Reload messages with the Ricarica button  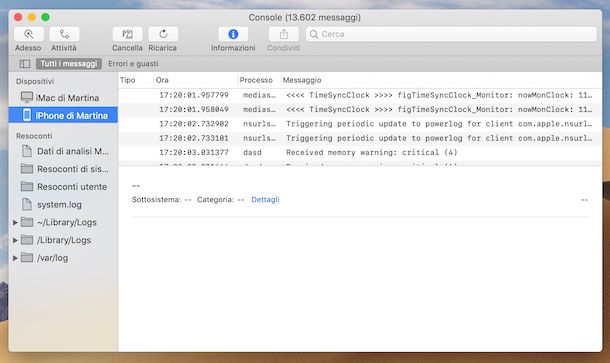click(163, 34)
